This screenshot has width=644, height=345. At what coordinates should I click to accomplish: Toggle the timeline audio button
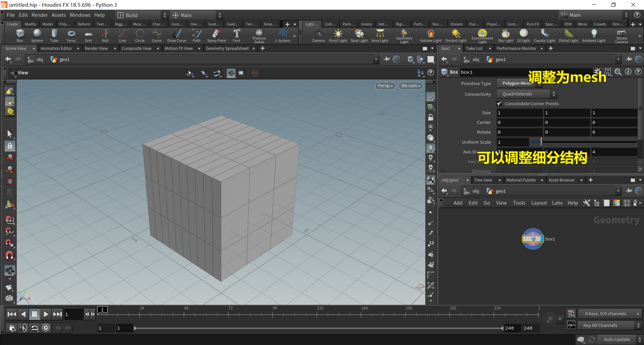click(x=23, y=328)
